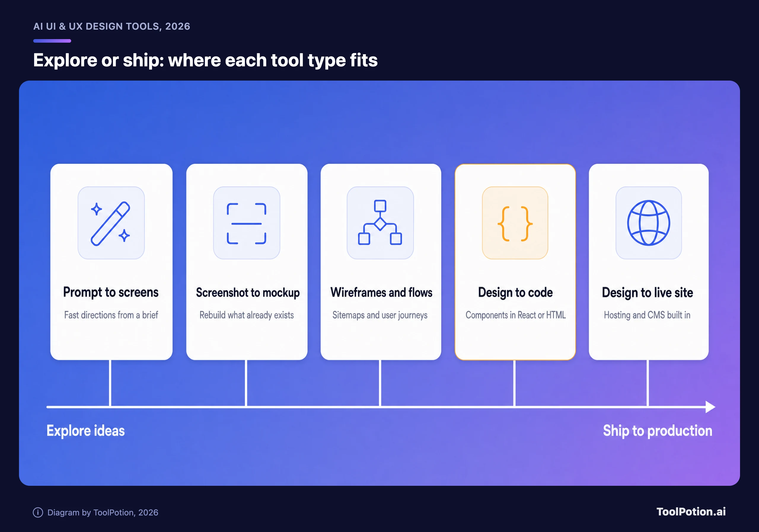Select the 'Screenshot to mockup' card title
Viewport: 759px width, 532px height.
[x=248, y=293]
